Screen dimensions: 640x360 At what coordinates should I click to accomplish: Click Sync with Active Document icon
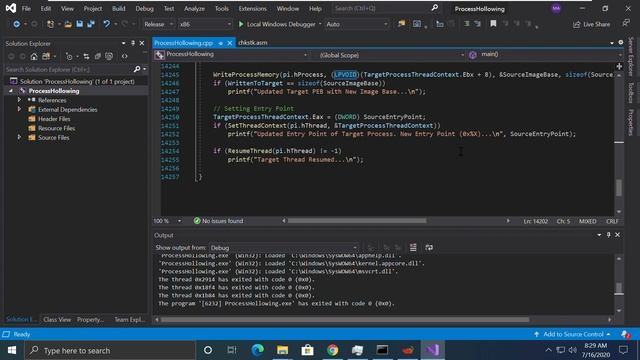[86, 56]
